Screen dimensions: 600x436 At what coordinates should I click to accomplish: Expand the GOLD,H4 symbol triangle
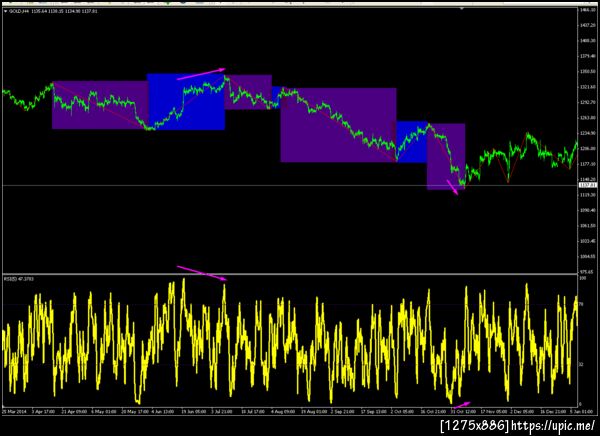5,11
